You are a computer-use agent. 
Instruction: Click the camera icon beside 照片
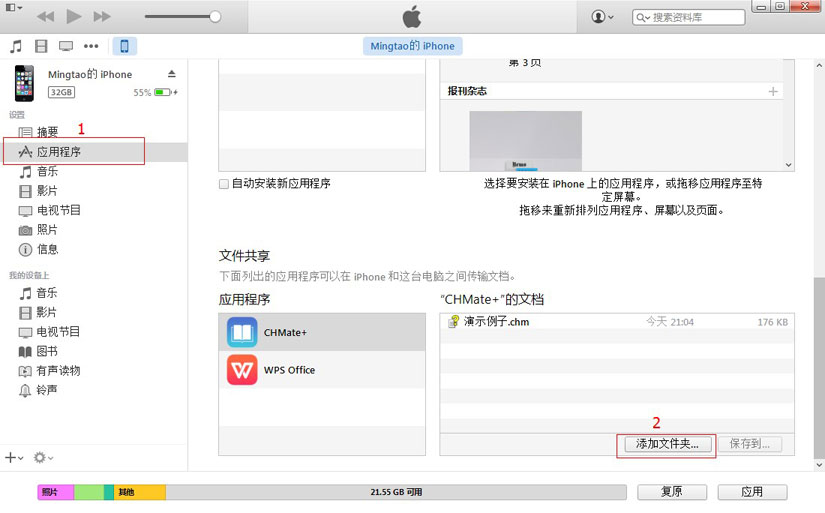25,230
